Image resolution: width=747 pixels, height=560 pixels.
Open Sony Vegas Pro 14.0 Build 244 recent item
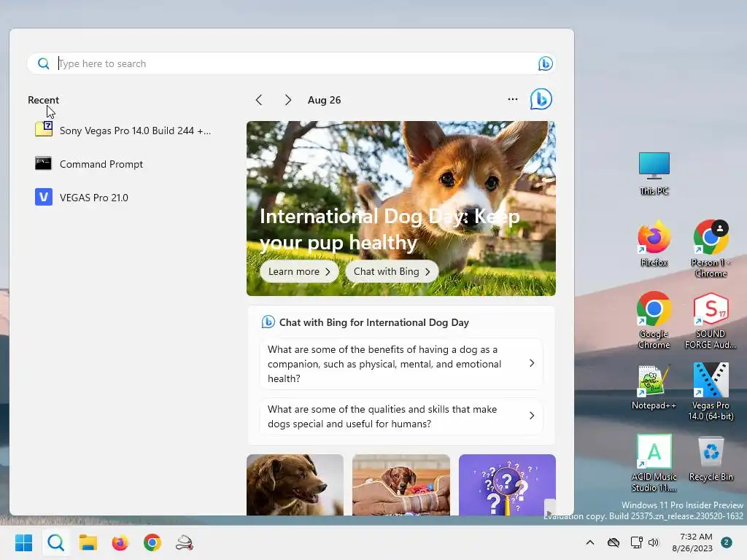[x=123, y=130]
